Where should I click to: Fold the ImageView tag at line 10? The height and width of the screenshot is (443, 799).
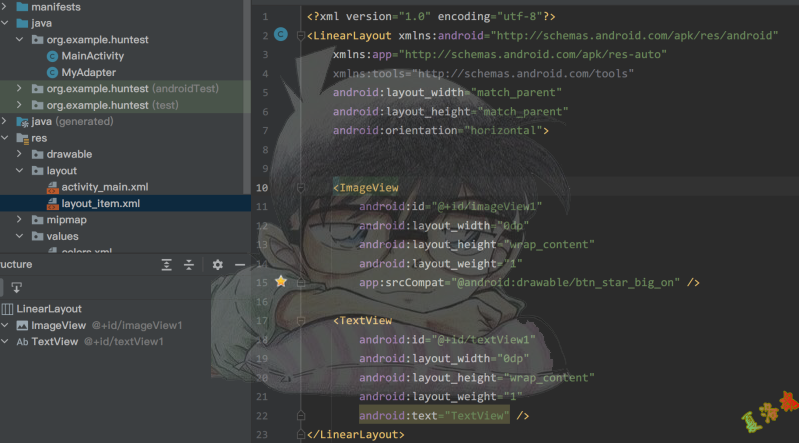(x=299, y=187)
